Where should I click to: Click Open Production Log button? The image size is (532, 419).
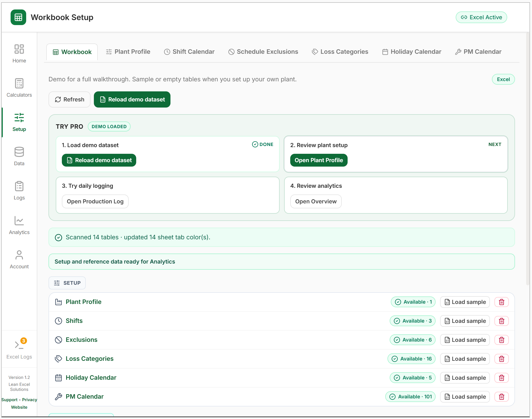[x=95, y=201]
